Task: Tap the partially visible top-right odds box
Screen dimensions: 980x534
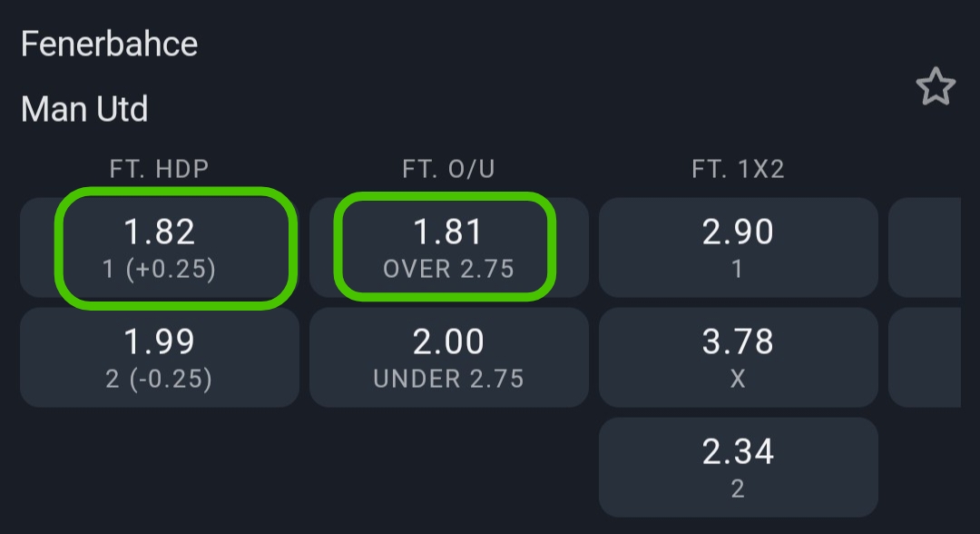Action: point(926,247)
